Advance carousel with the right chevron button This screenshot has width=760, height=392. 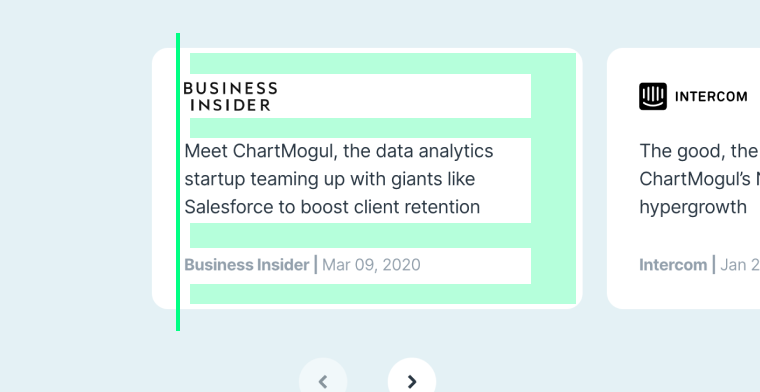[x=412, y=381]
